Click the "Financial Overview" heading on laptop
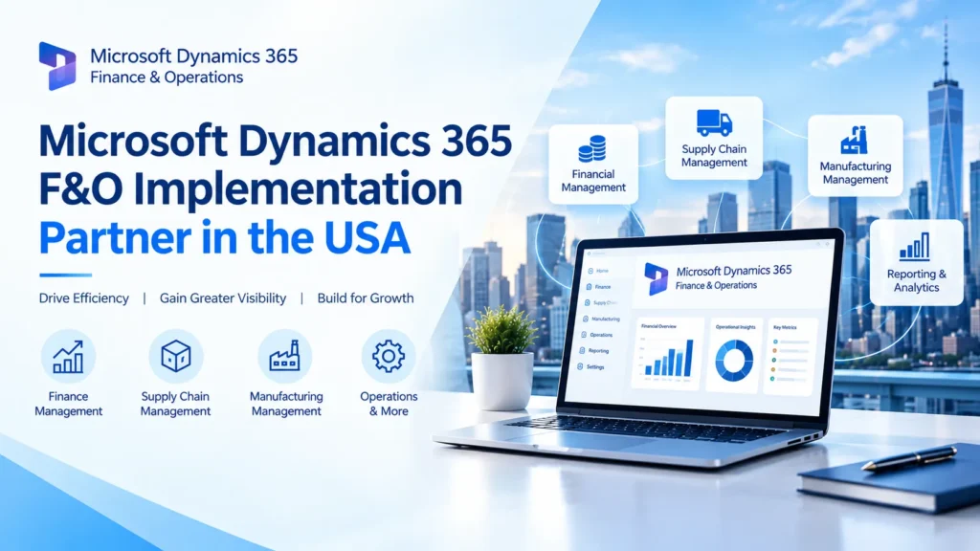The height and width of the screenshot is (551, 980). click(x=658, y=326)
